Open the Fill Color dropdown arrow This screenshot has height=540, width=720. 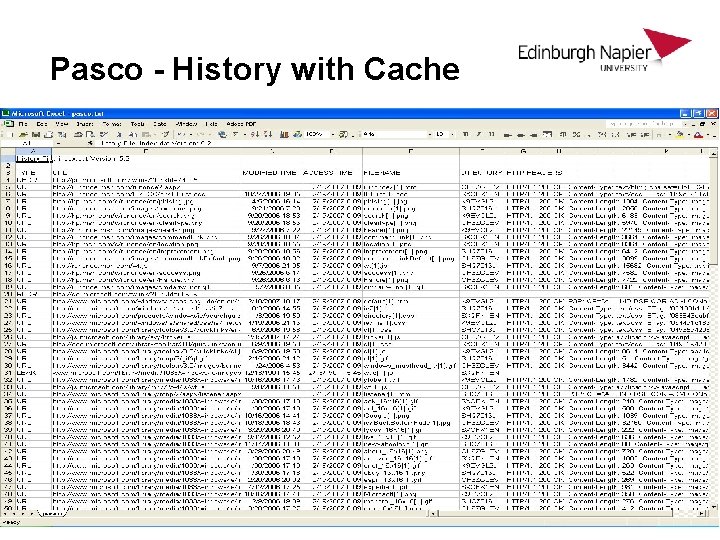coord(689,135)
